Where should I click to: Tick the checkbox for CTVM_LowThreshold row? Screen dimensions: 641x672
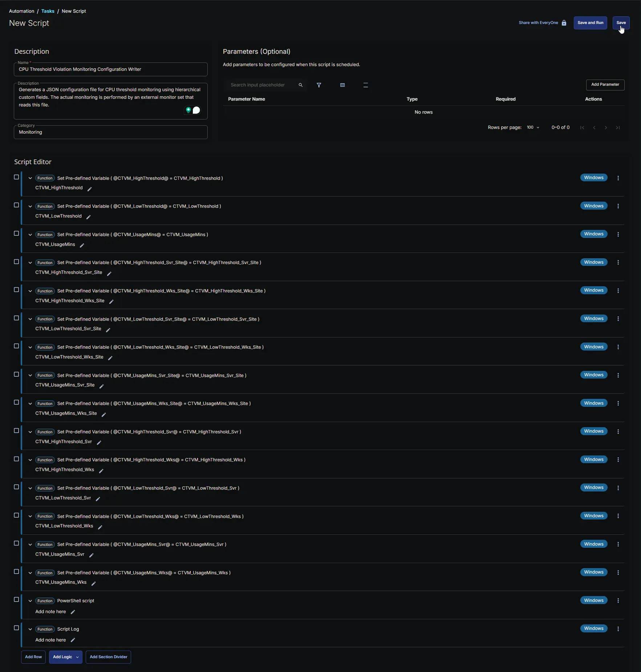pos(16,205)
